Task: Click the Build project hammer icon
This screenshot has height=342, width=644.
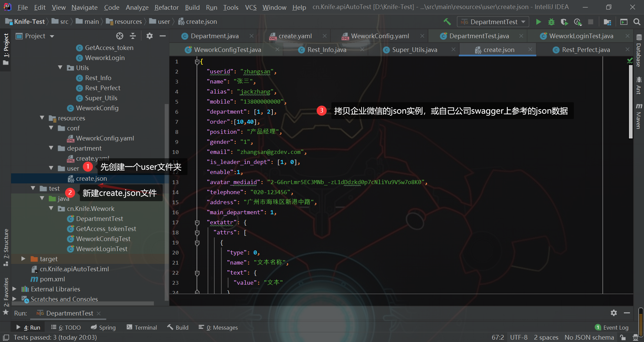Action: (447, 22)
